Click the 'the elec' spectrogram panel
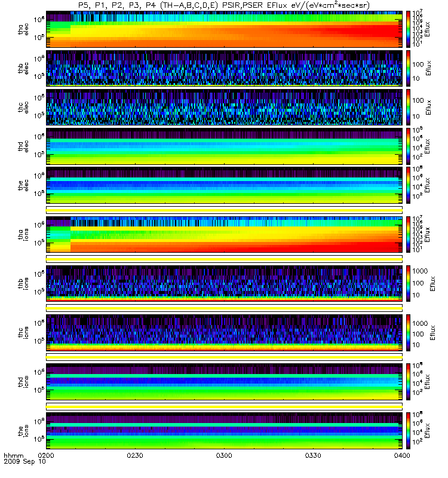The width and height of the screenshot is (448, 478). [225, 185]
